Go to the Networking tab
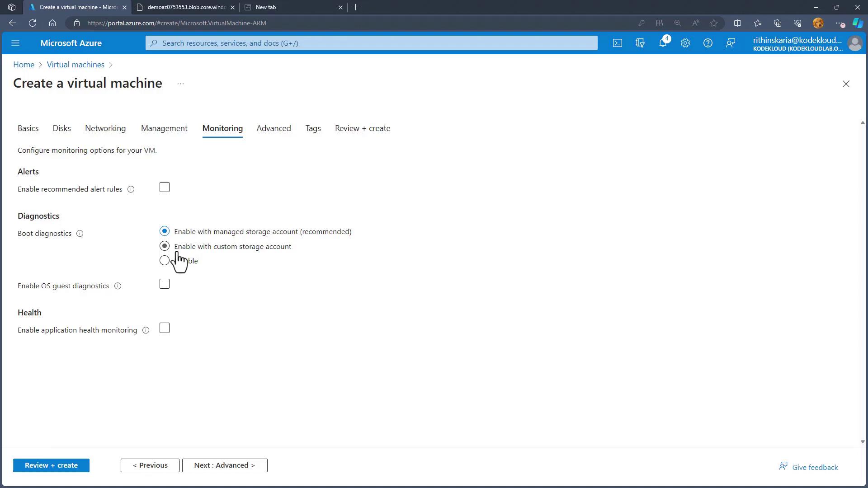This screenshot has width=868, height=488. tap(105, 128)
